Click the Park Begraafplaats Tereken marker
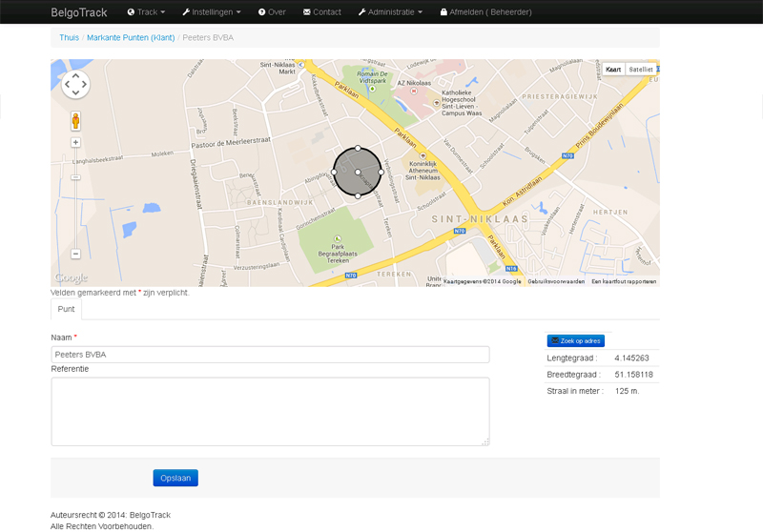This screenshot has height=532, width=763. click(x=338, y=238)
